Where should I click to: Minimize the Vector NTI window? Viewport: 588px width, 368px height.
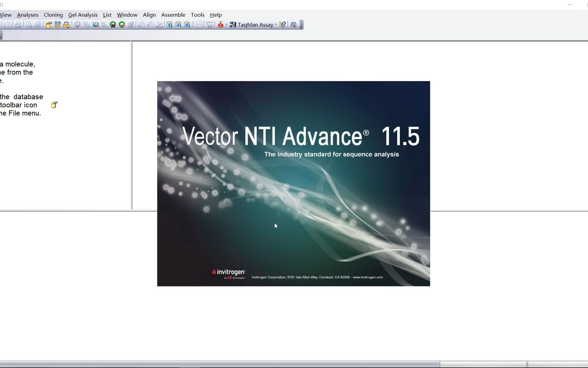point(570,4)
